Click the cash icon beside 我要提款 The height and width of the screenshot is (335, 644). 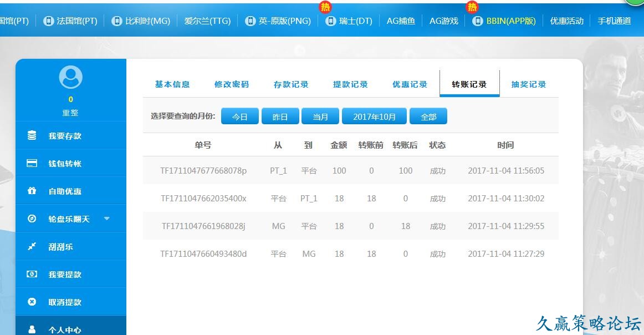click(32, 274)
